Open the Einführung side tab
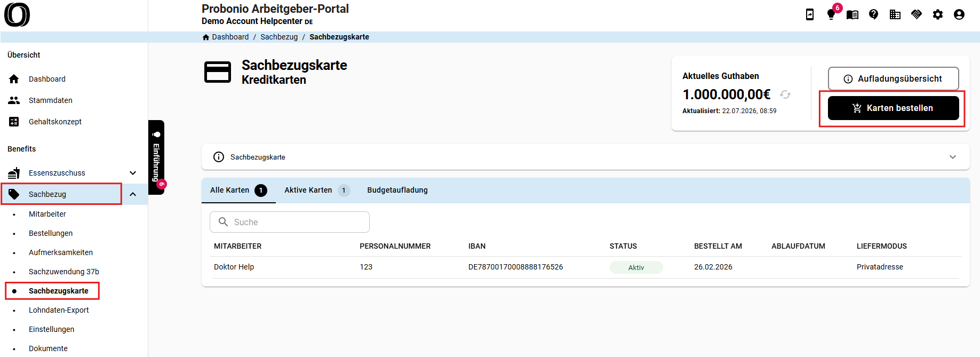980x357 pixels. [156, 157]
